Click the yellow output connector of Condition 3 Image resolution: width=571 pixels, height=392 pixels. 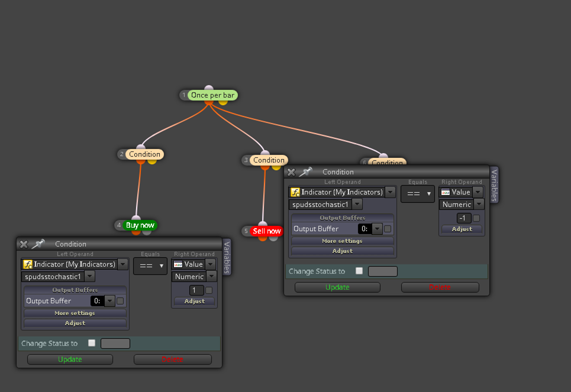[x=276, y=167]
